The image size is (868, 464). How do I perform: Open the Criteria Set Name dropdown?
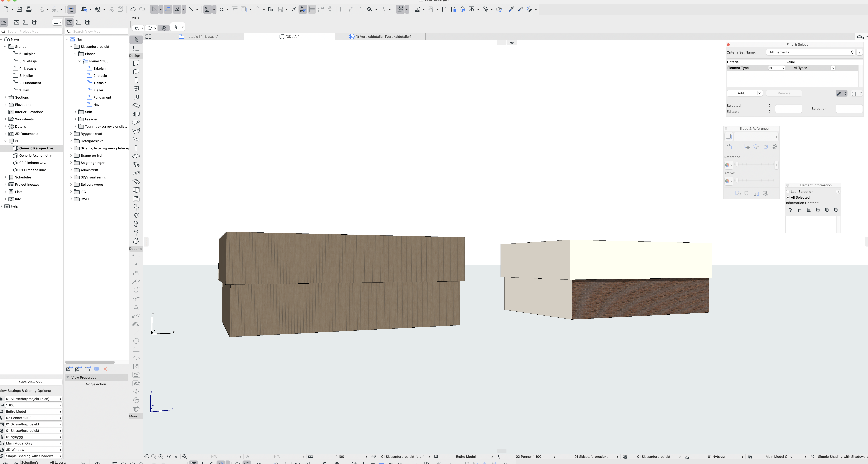point(811,52)
